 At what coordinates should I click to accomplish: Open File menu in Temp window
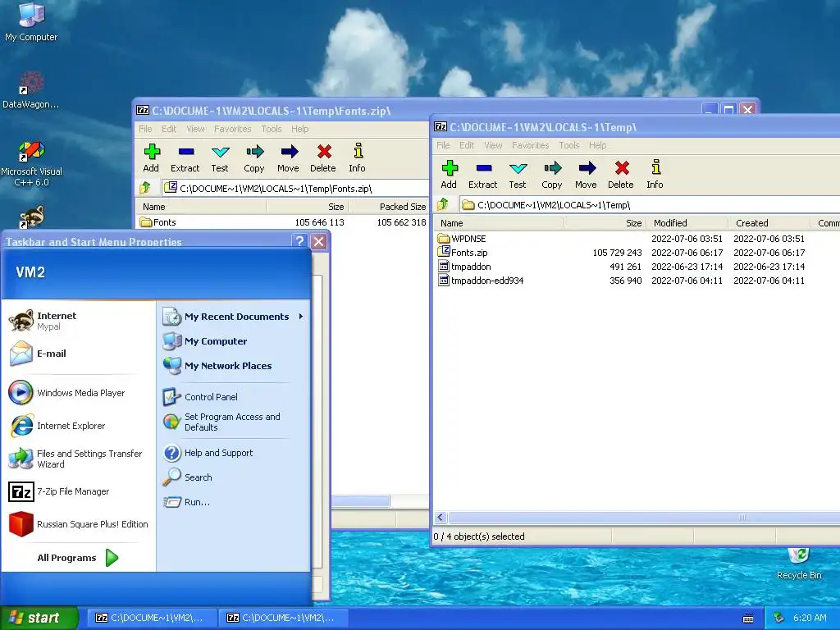coord(443,145)
